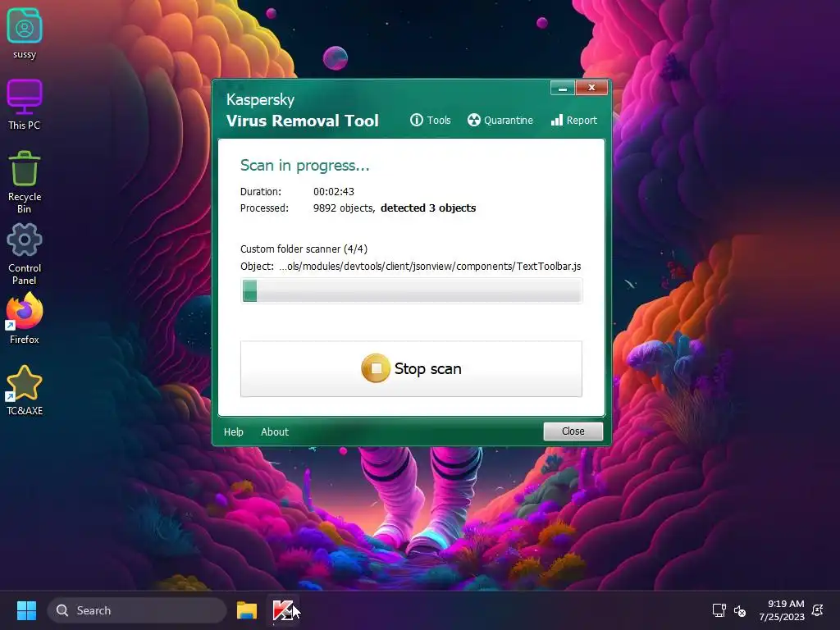Click the Kaspersky taskbar icon
840x630 pixels.
tap(283, 610)
